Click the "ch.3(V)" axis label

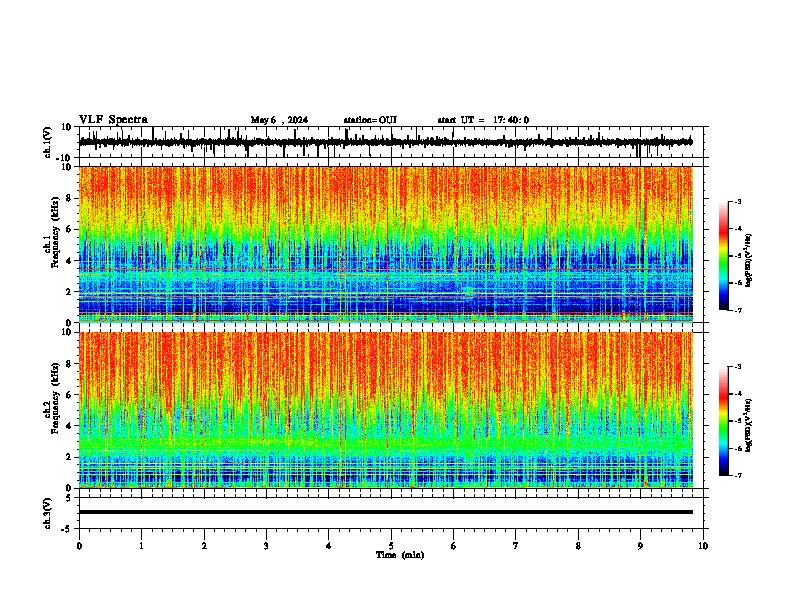coord(48,513)
